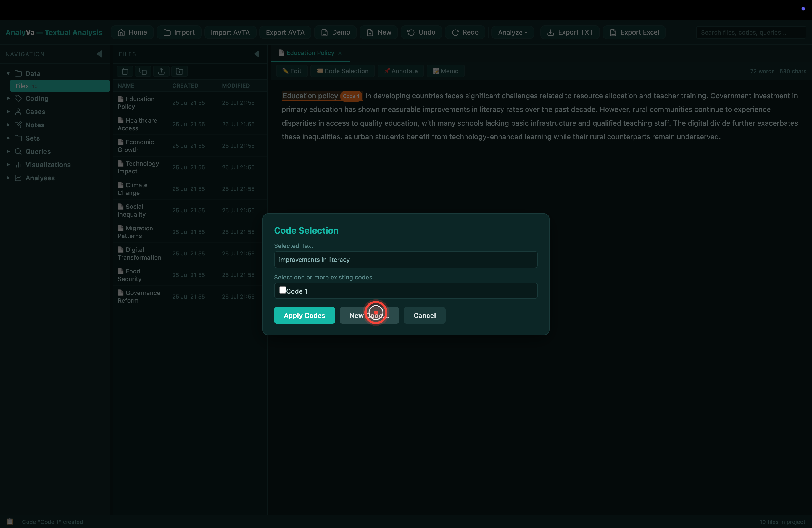Click Apply Codes button

click(x=304, y=316)
